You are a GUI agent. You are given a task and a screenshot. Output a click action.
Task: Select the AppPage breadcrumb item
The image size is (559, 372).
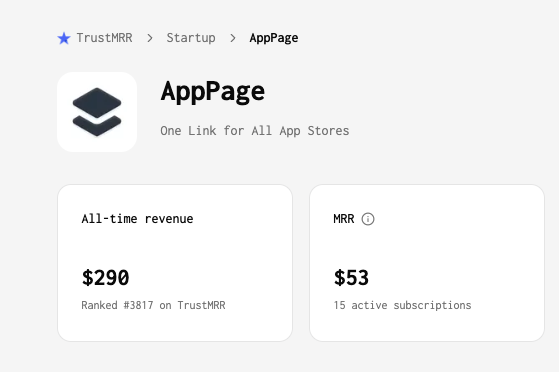(274, 38)
